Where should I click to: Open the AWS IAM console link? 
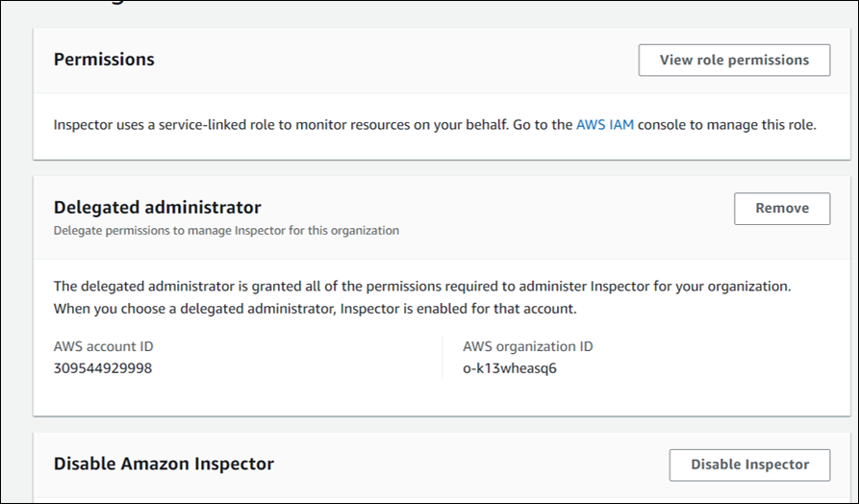pyautogui.click(x=604, y=125)
